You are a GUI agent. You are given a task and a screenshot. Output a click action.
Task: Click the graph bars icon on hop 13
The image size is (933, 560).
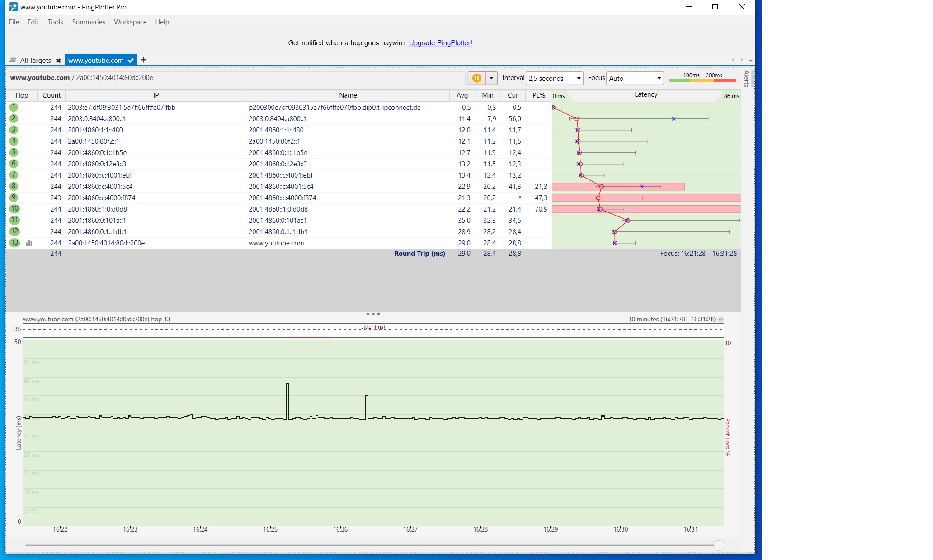(x=29, y=243)
